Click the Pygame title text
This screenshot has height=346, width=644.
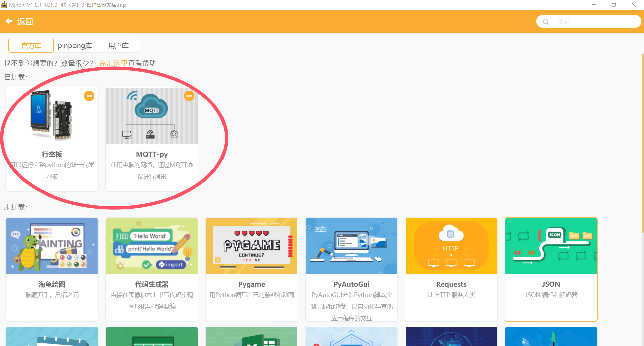point(252,284)
